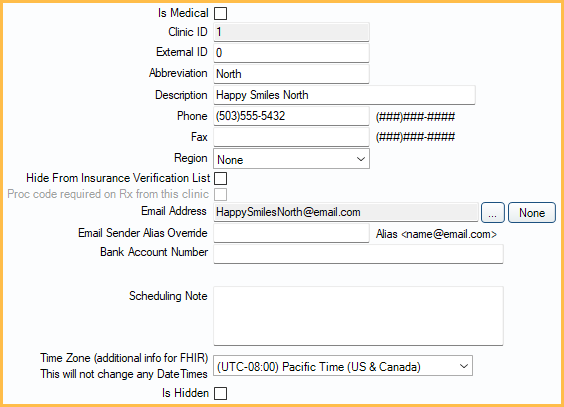Click the None button beside email address
The height and width of the screenshot is (407, 564).
[x=532, y=212]
